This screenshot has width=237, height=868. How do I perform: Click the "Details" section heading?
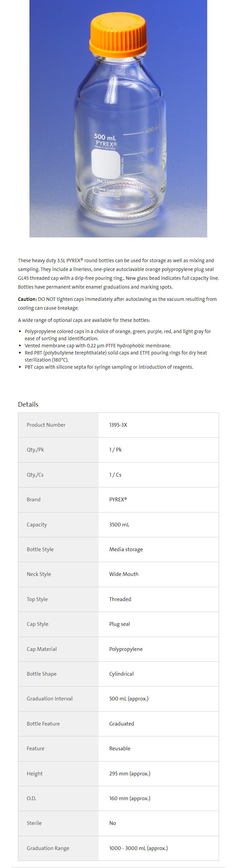[x=28, y=404]
